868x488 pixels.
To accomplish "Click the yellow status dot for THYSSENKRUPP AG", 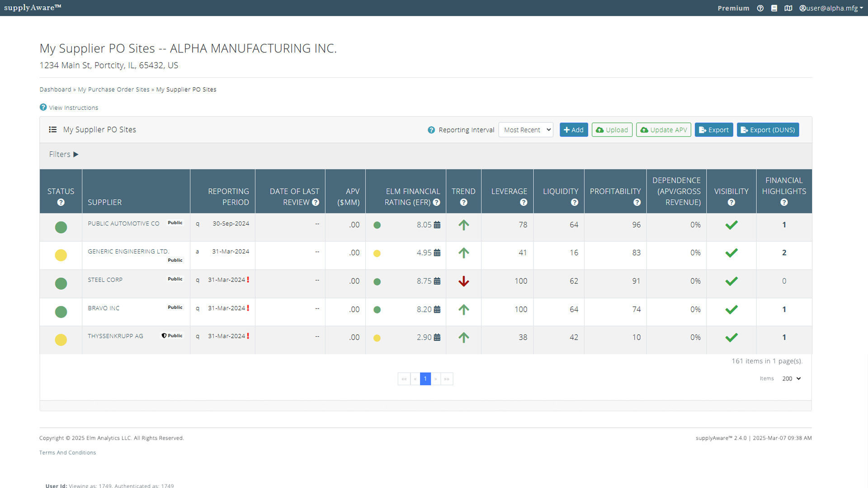I will [x=61, y=340].
